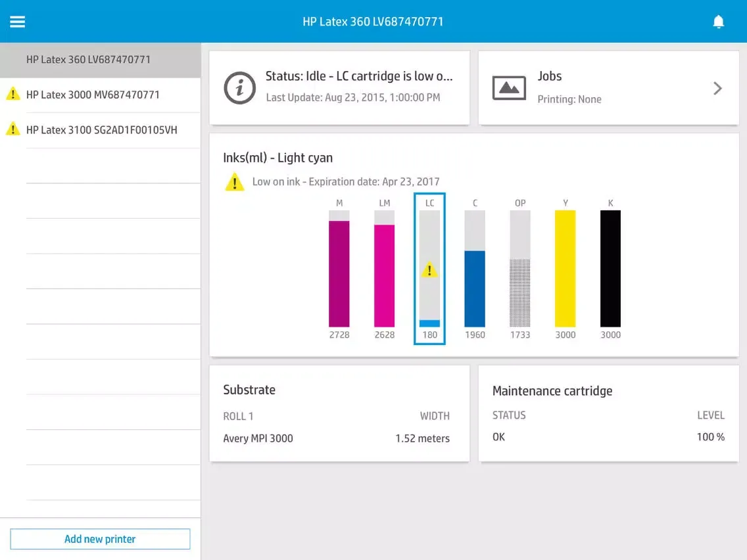This screenshot has width=747, height=560.
Task: Click the status info icon
Action: click(x=239, y=87)
